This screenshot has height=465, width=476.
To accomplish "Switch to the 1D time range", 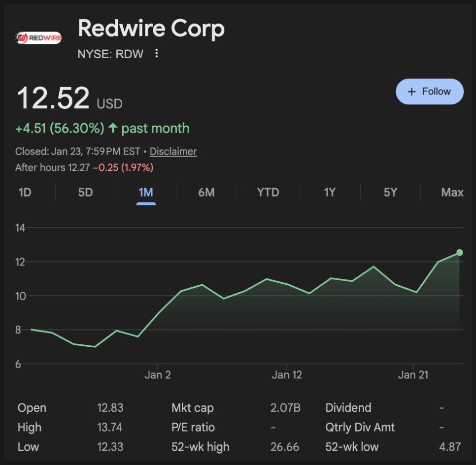I will (25, 193).
